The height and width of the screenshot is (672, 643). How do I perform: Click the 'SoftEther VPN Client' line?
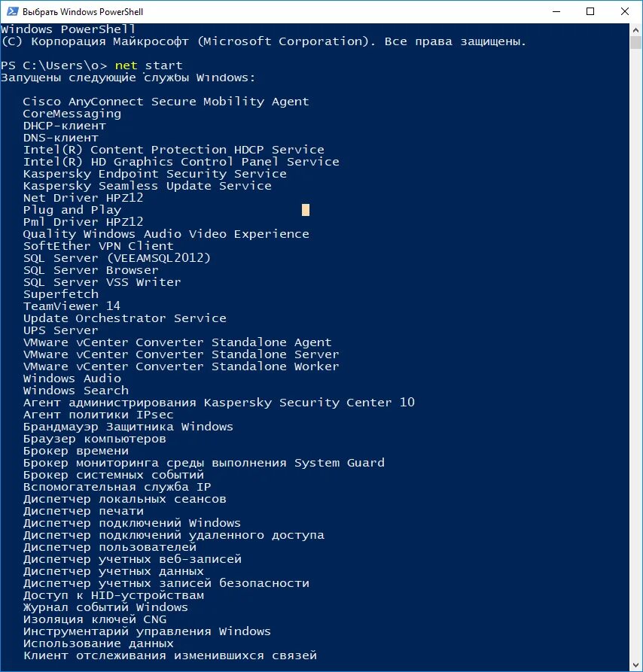(98, 246)
